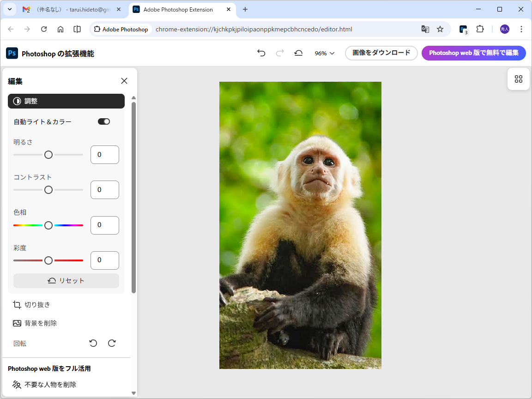Click the Adobe Photoshop extension chip
Image resolution: width=532 pixels, height=399 pixels.
coord(121,29)
